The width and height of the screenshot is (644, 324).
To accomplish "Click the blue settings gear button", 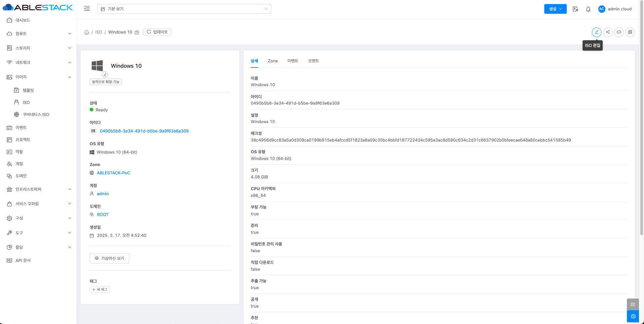I will click(633, 316).
